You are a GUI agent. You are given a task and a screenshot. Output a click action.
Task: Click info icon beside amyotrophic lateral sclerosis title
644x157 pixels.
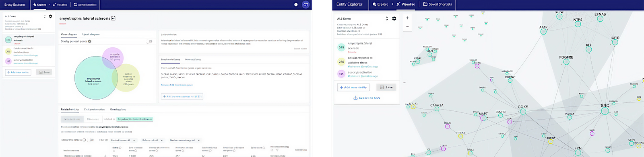point(113,18)
